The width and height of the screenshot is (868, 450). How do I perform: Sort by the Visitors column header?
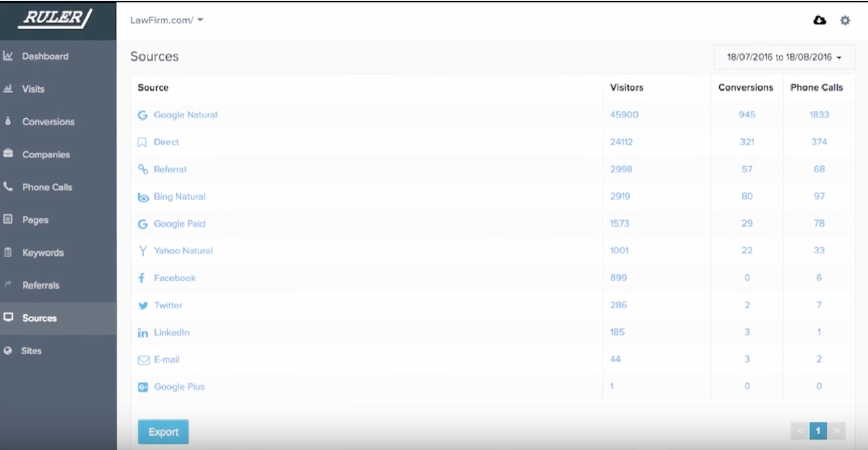click(x=627, y=87)
